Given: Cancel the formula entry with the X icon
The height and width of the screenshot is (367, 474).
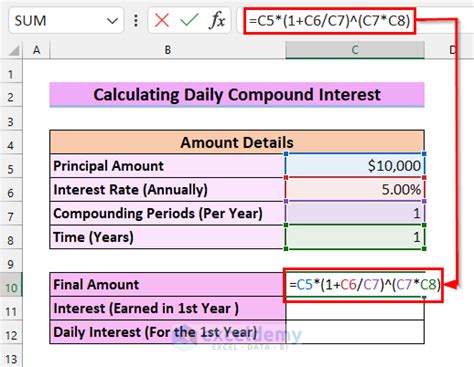Looking at the screenshot, I should coord(162,21).
